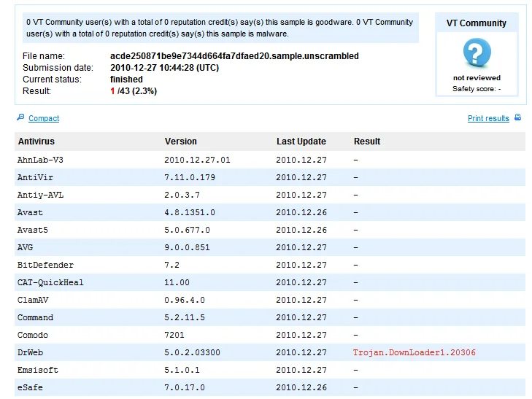Click the Version column header
The height and width of the screenshot is (399, 532).
tap(180, 142)
